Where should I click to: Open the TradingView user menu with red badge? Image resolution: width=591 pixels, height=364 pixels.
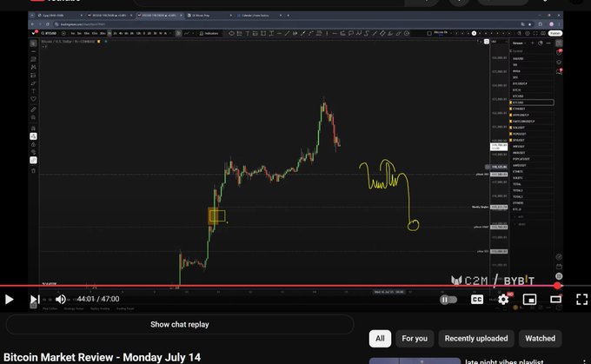click(x=34, y=33)
